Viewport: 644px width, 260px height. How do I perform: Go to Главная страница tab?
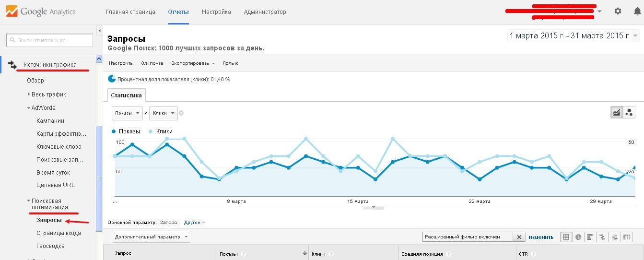130,12
